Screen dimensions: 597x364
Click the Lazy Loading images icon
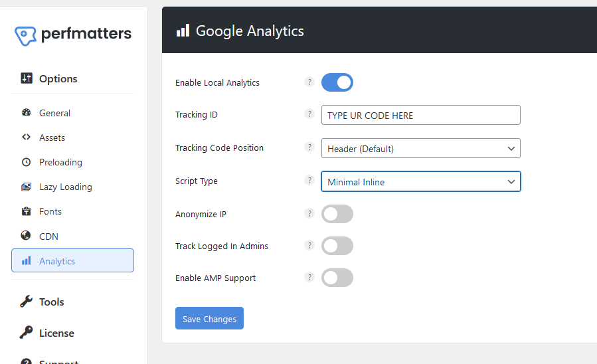click(x=27, y=187)
